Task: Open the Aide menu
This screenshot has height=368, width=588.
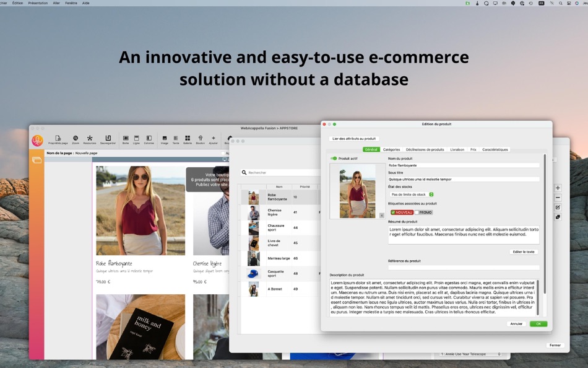Action: [x=86, y=3]
